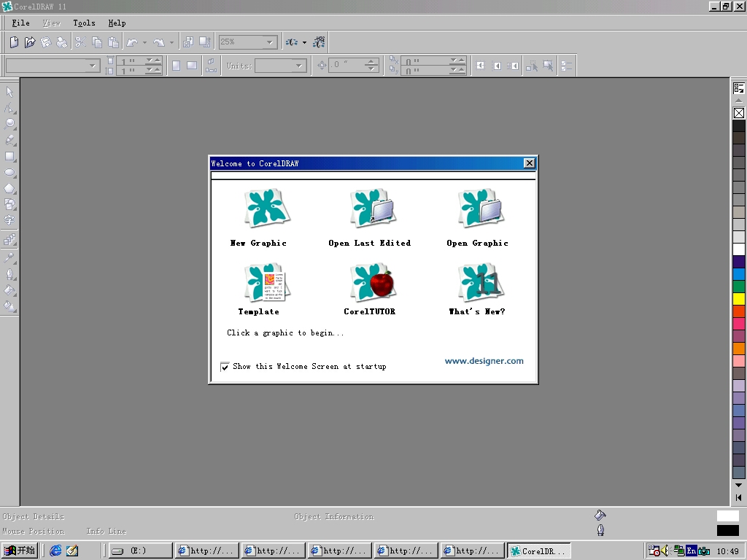The height and width of the screenshot is (560, 747).
Task: Expand the Redo history dropdown arrow
Action: [171, 42]
